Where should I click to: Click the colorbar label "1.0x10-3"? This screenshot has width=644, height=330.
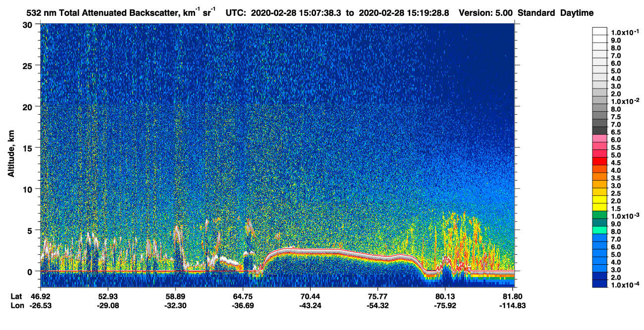point(625,216)
